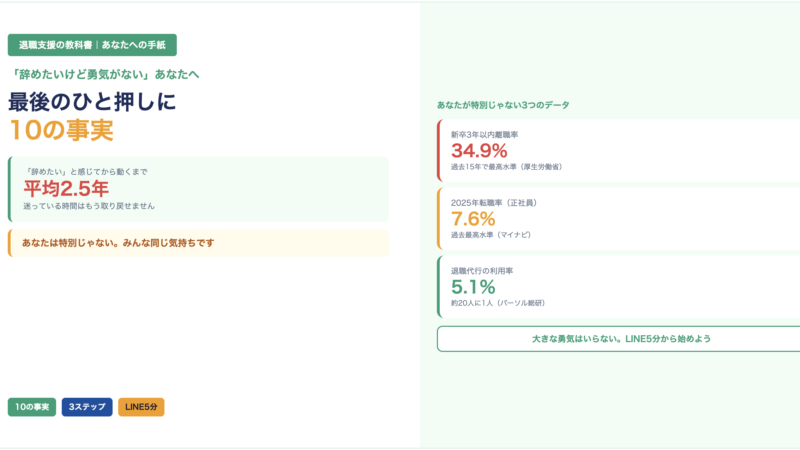Click 約20人に1人 パーソル総研 note

[x=498, y=303]
